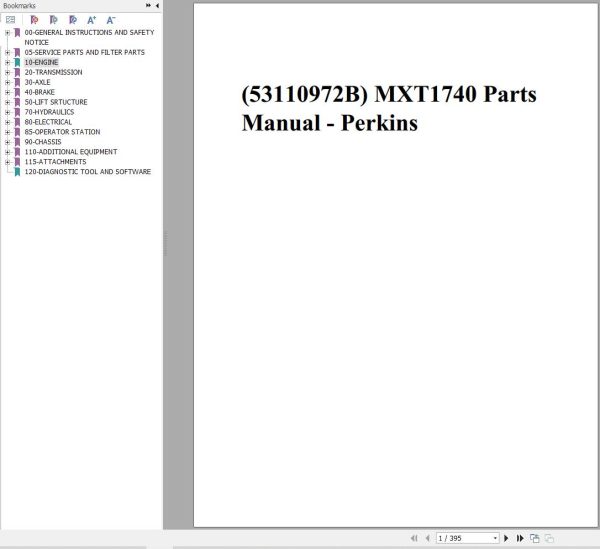Click the MXT1740 Parts Manual title text

click(389, 109)
